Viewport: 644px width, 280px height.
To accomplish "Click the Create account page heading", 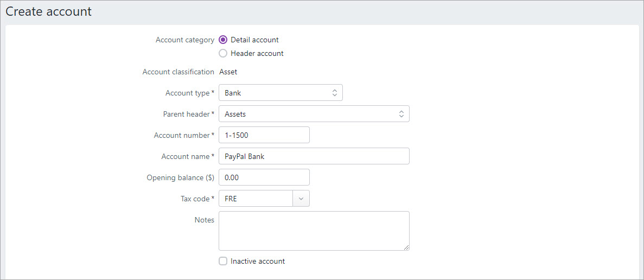I will 48,11.
